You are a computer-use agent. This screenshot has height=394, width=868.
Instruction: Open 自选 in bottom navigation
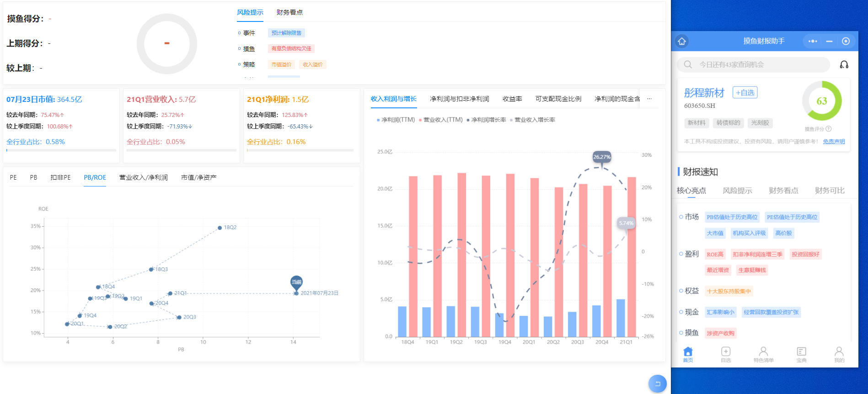pyautogui.click(x=726, y=354)
